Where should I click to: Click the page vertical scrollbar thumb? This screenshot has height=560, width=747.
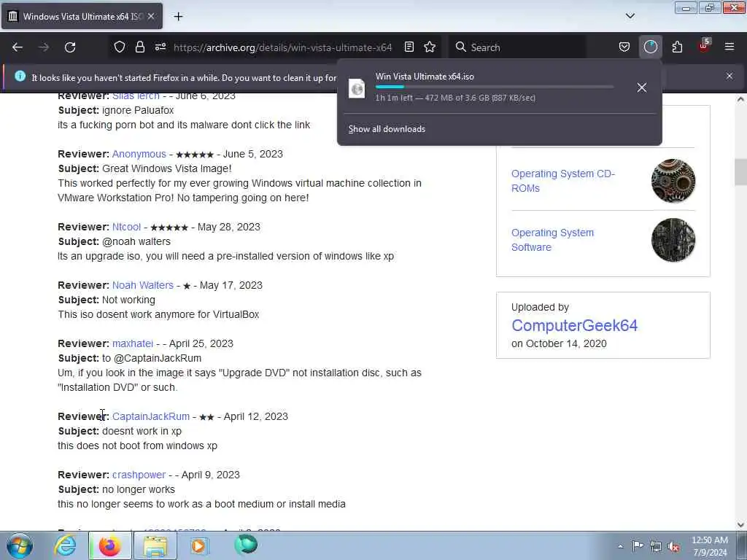(740, 171)
